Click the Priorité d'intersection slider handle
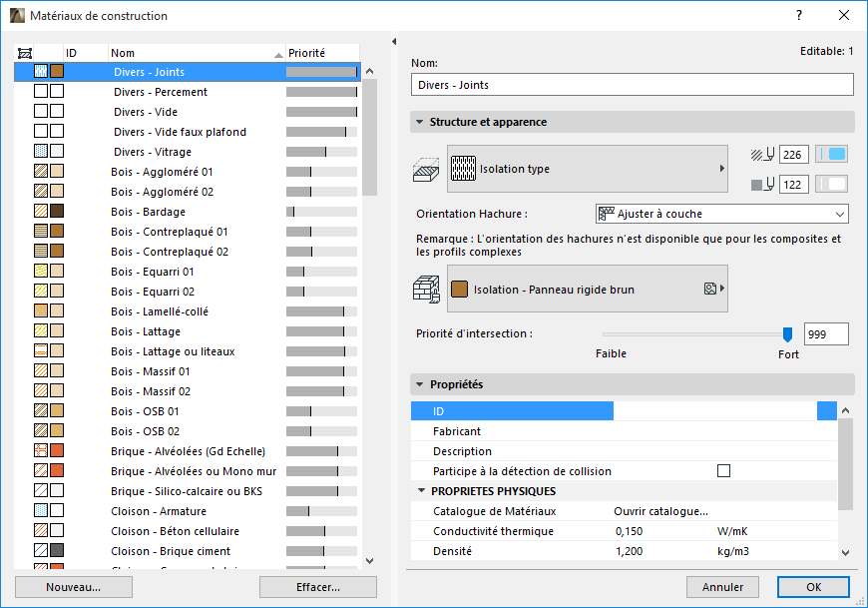Screen dimensions: 868x608 [787, 334]
